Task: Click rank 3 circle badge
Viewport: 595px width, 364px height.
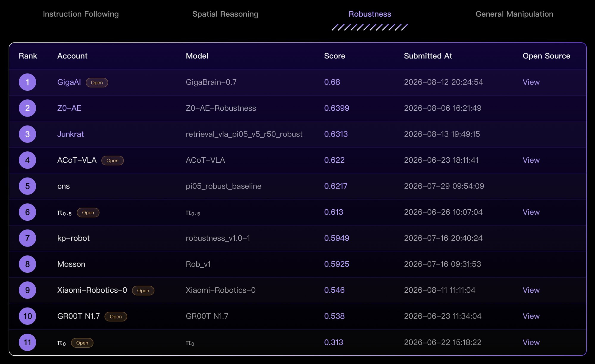Action: pos(27,134)
